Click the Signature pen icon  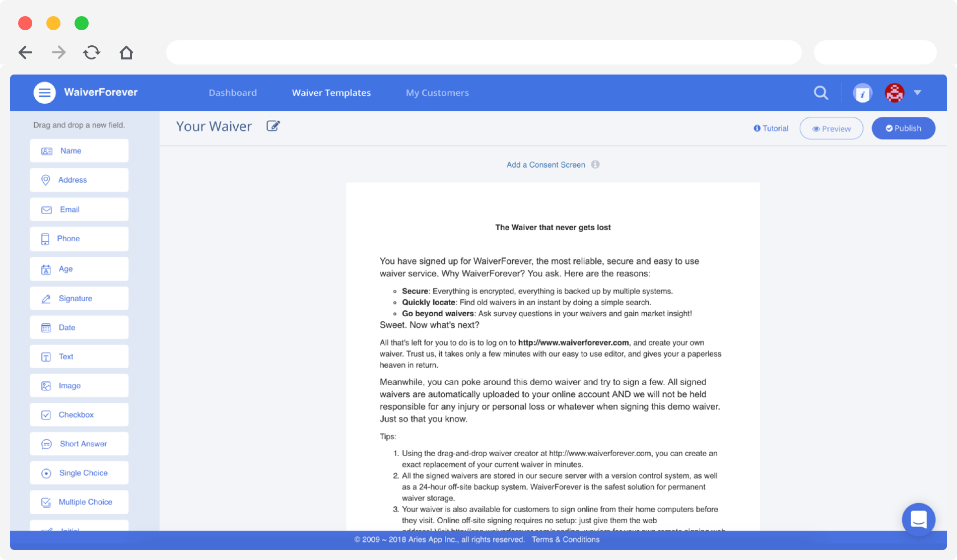[x=46, y=299]
